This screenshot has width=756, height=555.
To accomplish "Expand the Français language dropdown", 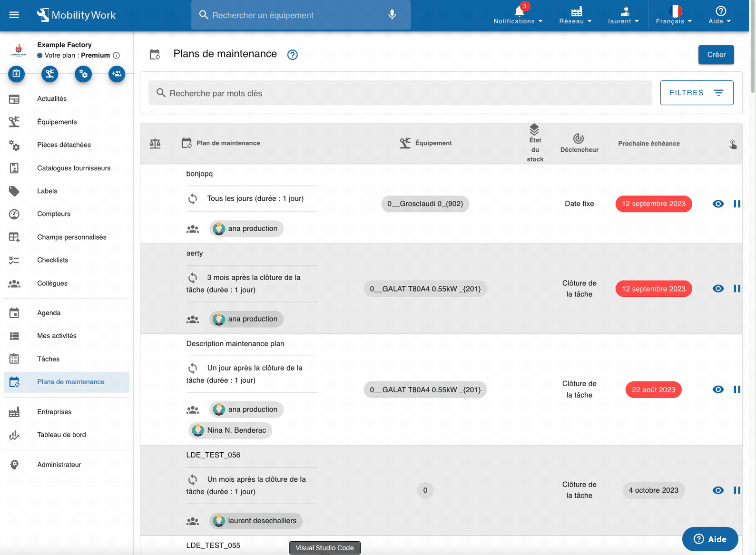I will click(674, 15).
